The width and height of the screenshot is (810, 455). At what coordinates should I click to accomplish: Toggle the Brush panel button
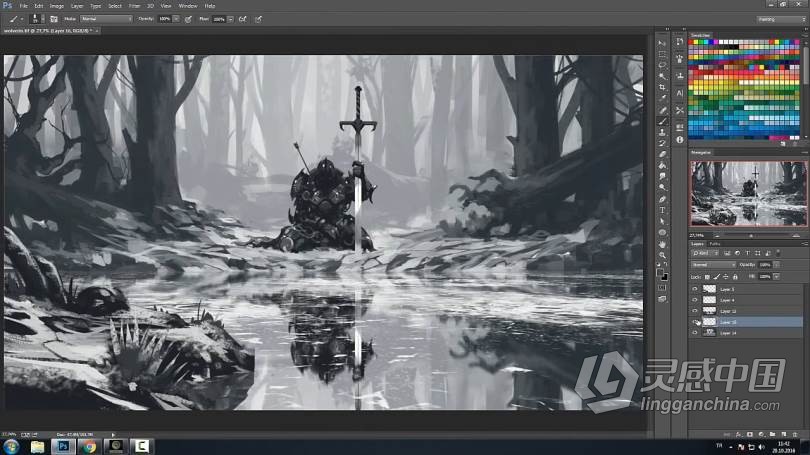(x=54, y=19)
